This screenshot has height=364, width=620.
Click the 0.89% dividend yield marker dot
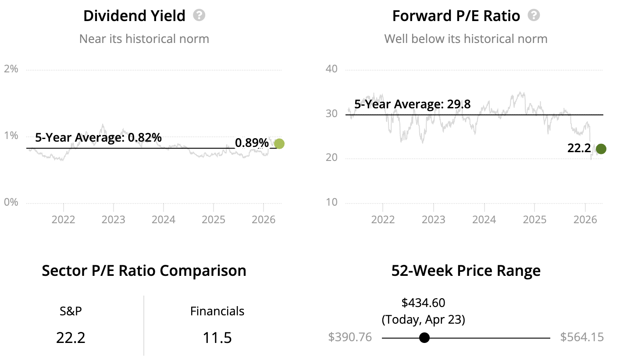pyautogui.click(x=279, y=143)
